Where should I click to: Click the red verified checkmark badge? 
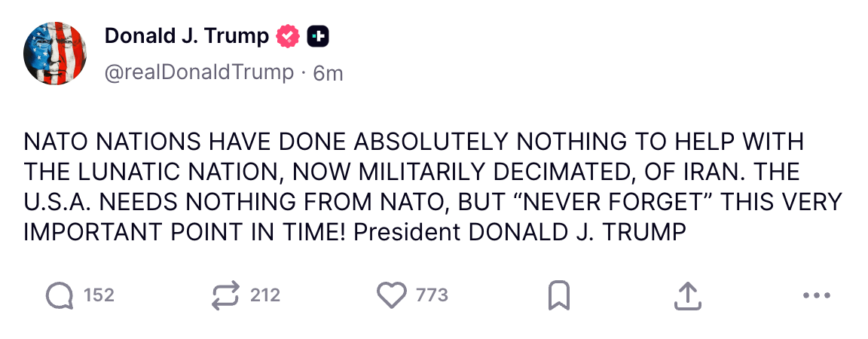[x=289, y=35]
